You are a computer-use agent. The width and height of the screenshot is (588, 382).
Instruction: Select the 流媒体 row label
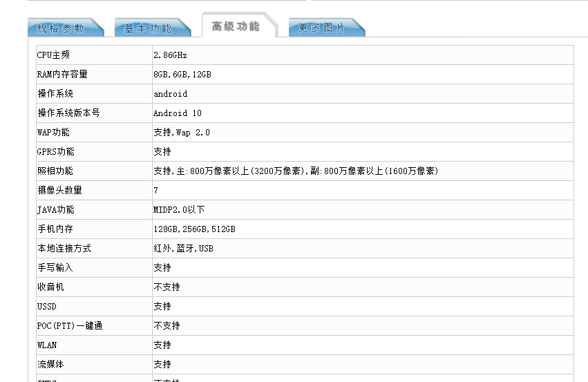pos(50,365)
